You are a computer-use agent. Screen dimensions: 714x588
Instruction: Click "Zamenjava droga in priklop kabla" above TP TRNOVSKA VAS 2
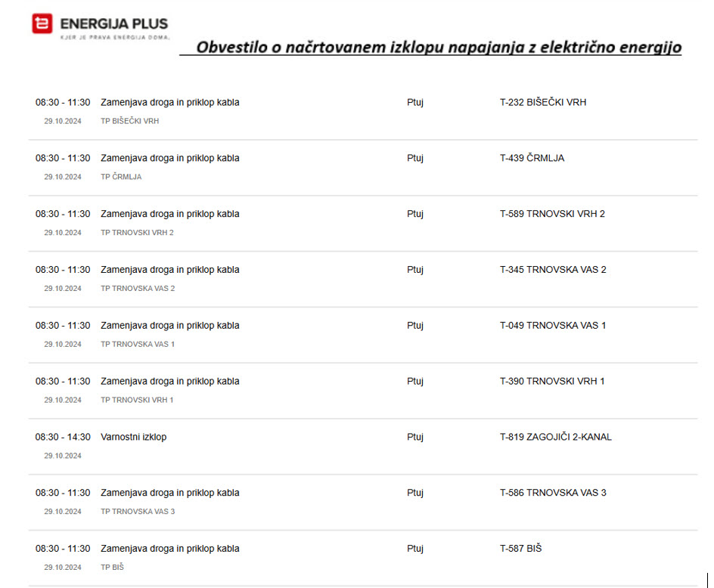[x=170, y=270]
